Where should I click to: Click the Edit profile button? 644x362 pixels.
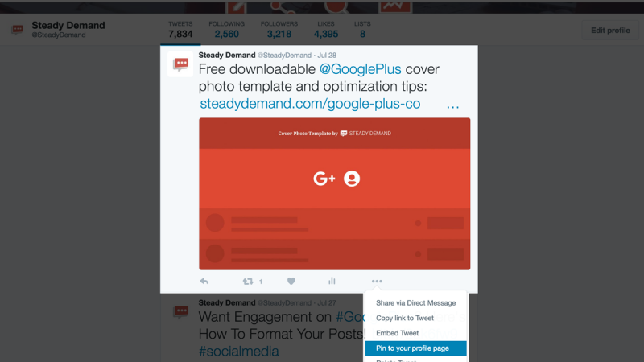(x=610, y=31)
